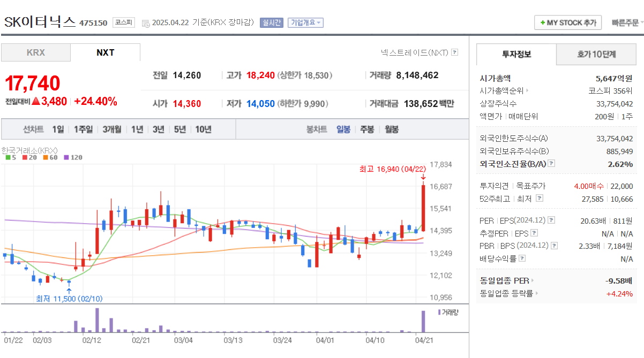Click the help icon next to 52주최고|최저
The image size is (644, 358).
click(x=539, y=198)
